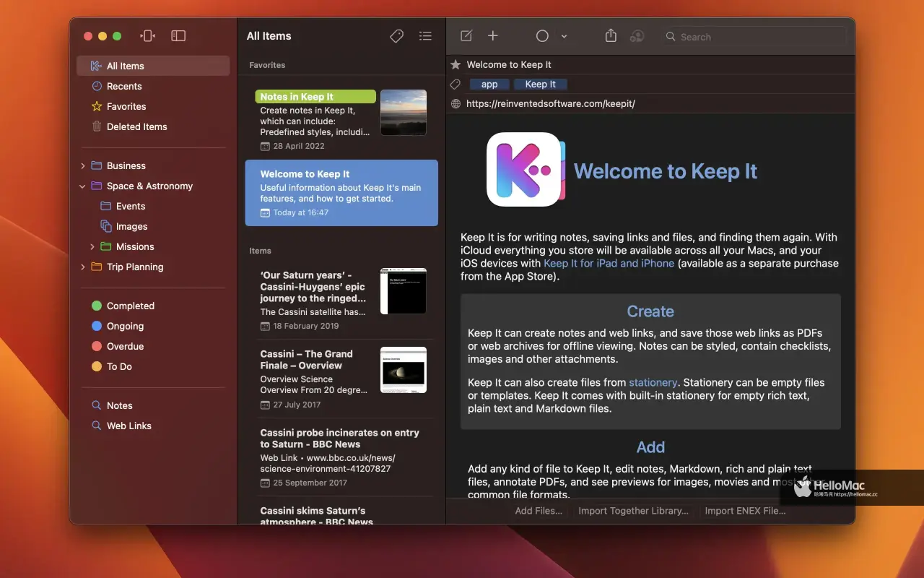Open the Images bundle

tap(131, 226)
